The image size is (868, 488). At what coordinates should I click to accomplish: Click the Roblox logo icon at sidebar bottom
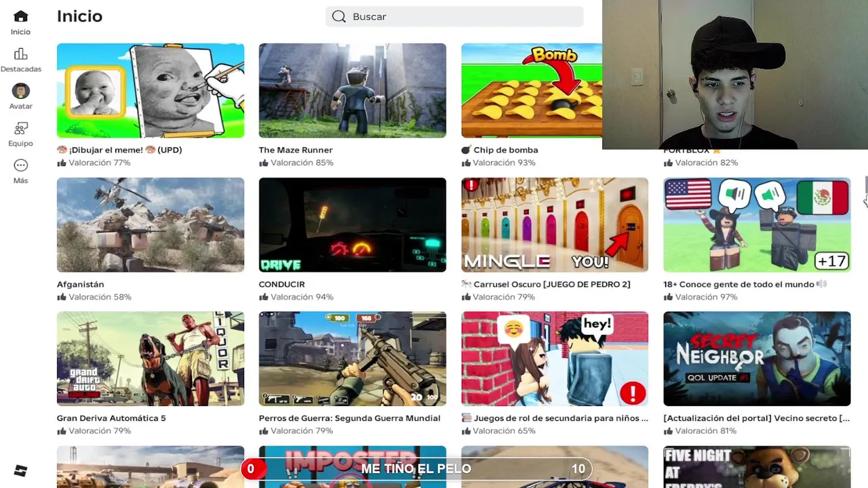pos(20,471)
